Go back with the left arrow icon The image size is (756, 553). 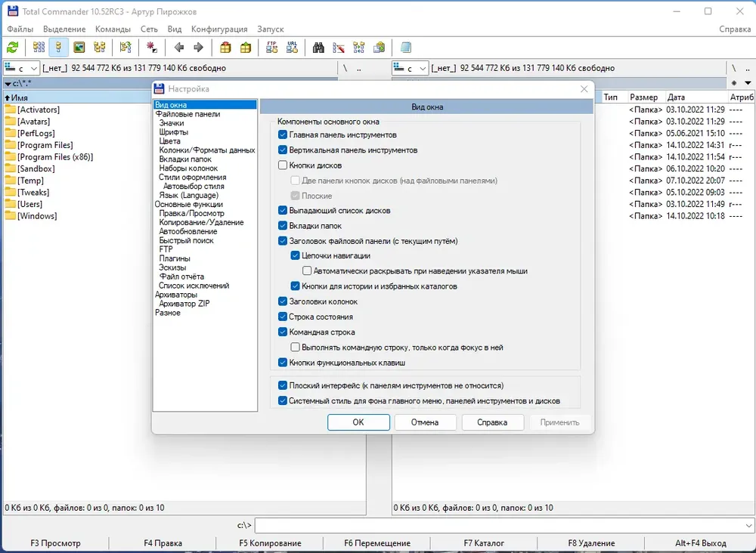coord(179,47)
